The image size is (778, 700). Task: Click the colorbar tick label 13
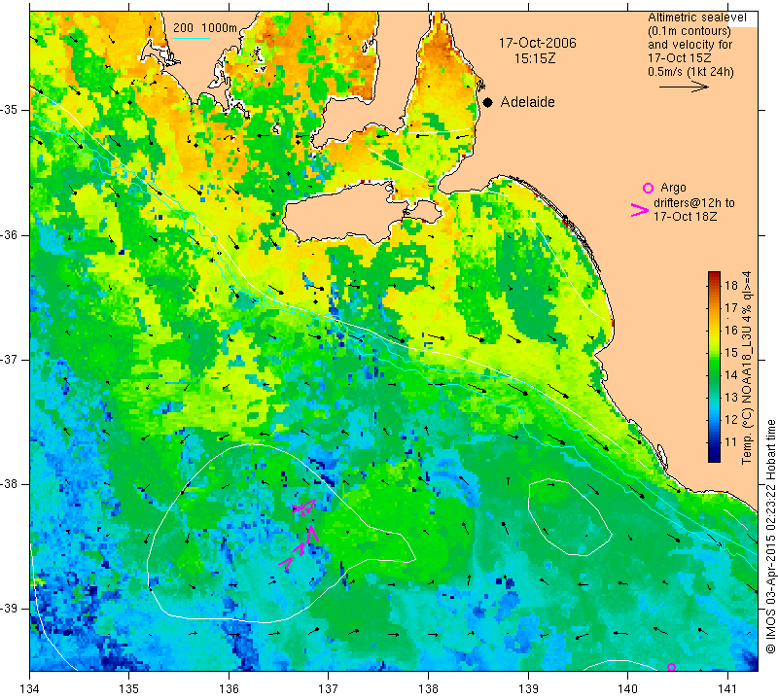pyautogui.click(x=731, y=398)
